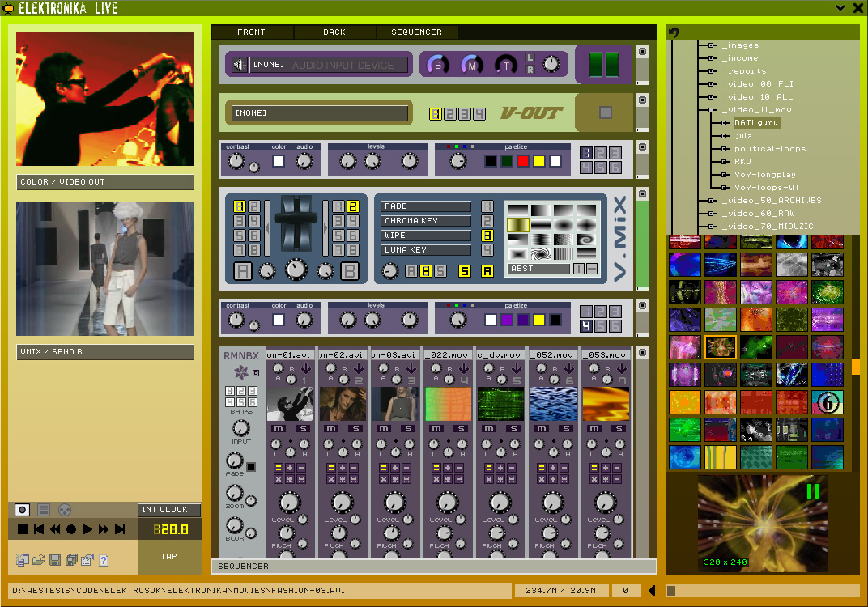Switch to the BACK tab

(x=334, y=32)
